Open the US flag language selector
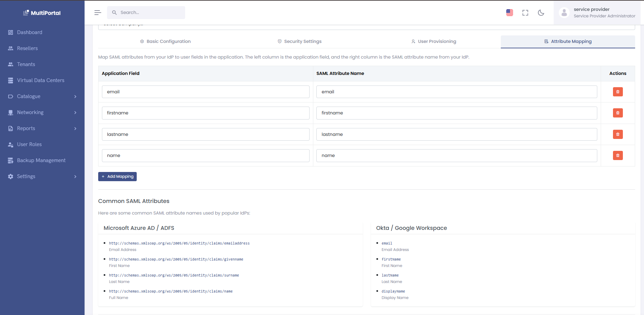644x315 pixels. pos(509,12)
